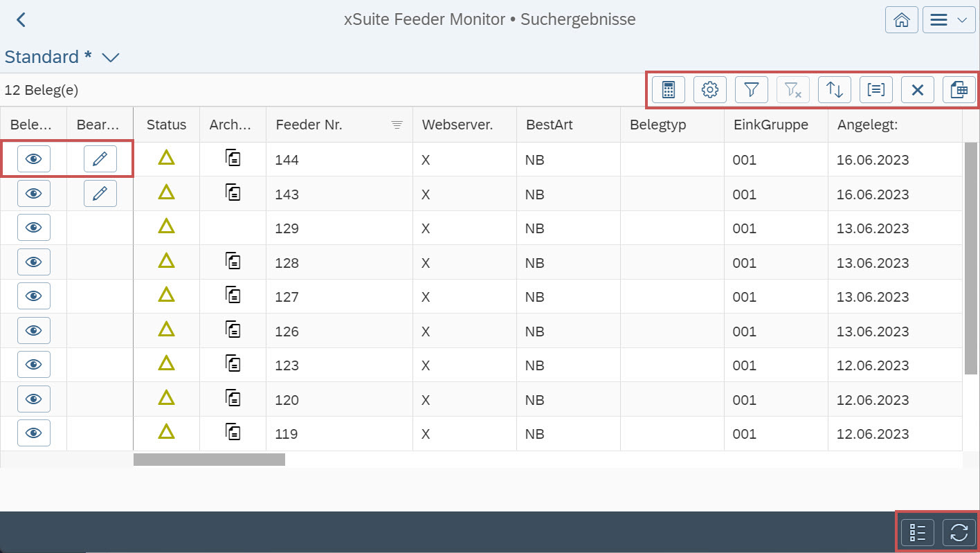This screenshot has height=553, width=980.
Task: Open the export to spreadsheet icon
Action: [x=959, y=89]
